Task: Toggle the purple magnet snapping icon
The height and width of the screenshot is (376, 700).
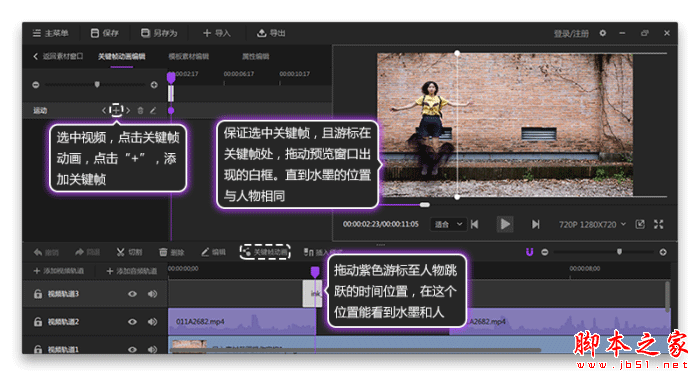Action: point(529,252)
